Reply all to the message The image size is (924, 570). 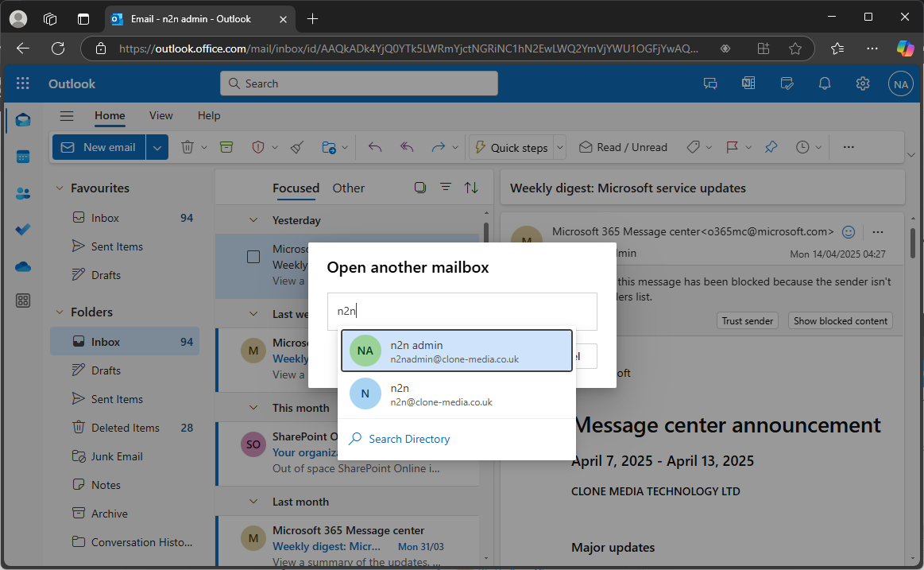(x=407, y=147)
